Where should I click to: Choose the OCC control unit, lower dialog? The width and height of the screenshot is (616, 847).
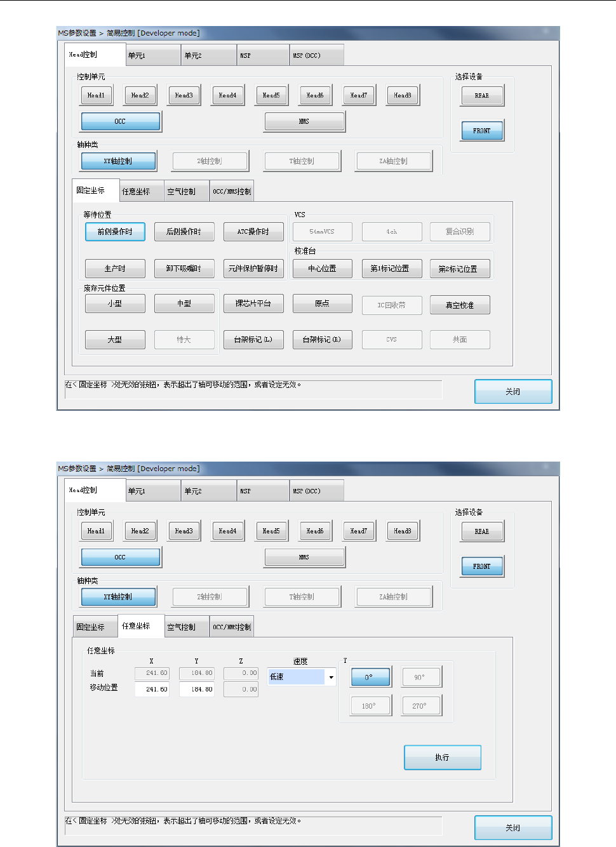[x=121, y=557]
